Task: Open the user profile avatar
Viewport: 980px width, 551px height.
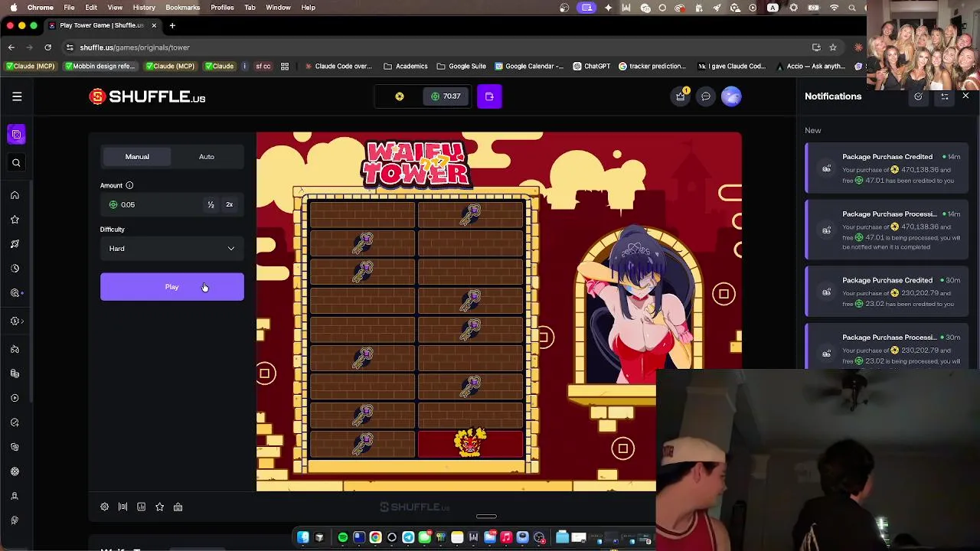Action: [x=731, y=96]
